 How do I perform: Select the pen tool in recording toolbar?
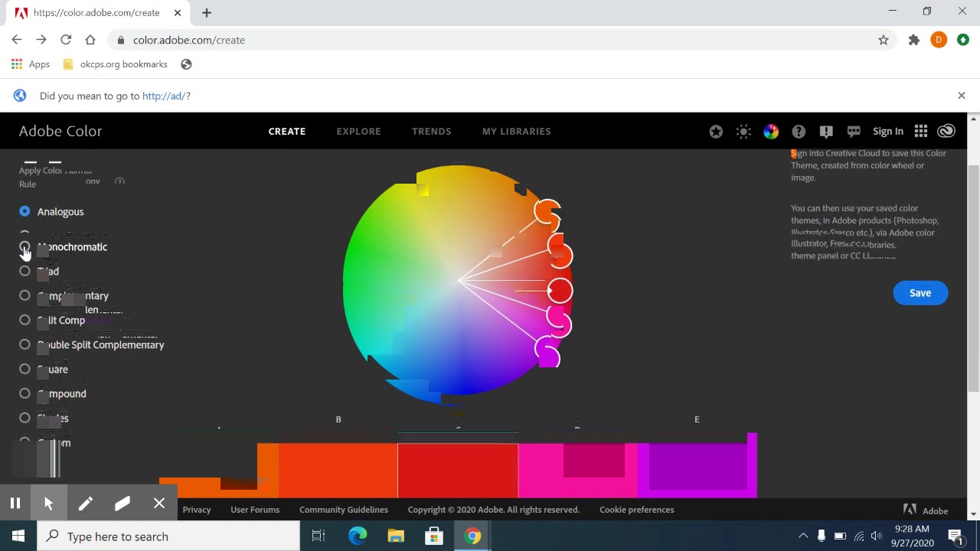[x=85, y=504]
